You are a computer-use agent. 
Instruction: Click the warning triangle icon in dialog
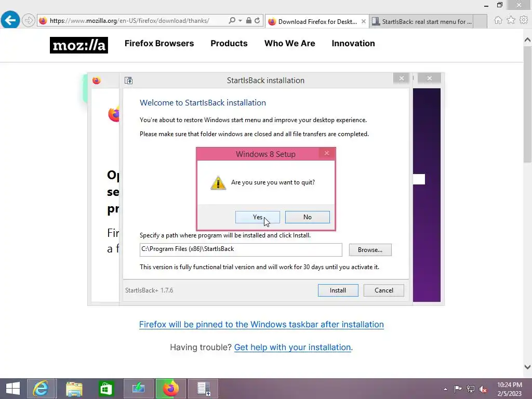218,183
